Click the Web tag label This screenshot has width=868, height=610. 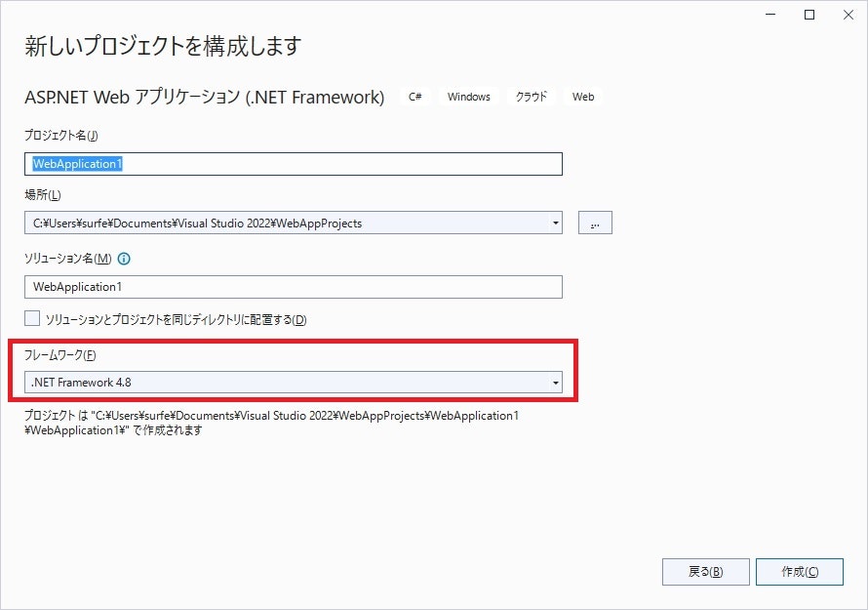[x=583, y=97]
